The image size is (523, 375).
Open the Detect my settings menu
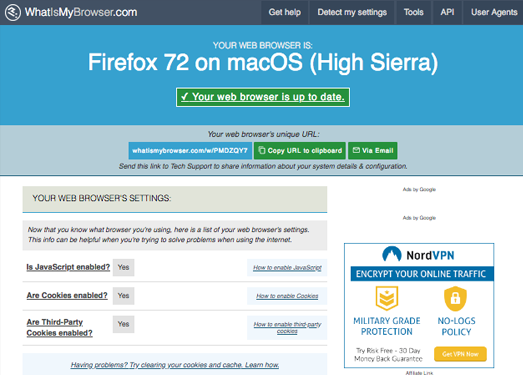pyautogui.click(x=352, y=12)
